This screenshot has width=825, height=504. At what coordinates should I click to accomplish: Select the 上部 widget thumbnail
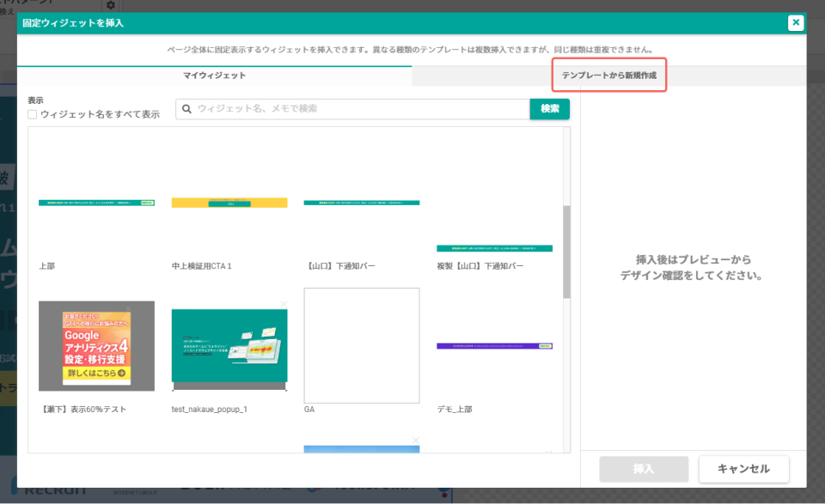point(97,203)
